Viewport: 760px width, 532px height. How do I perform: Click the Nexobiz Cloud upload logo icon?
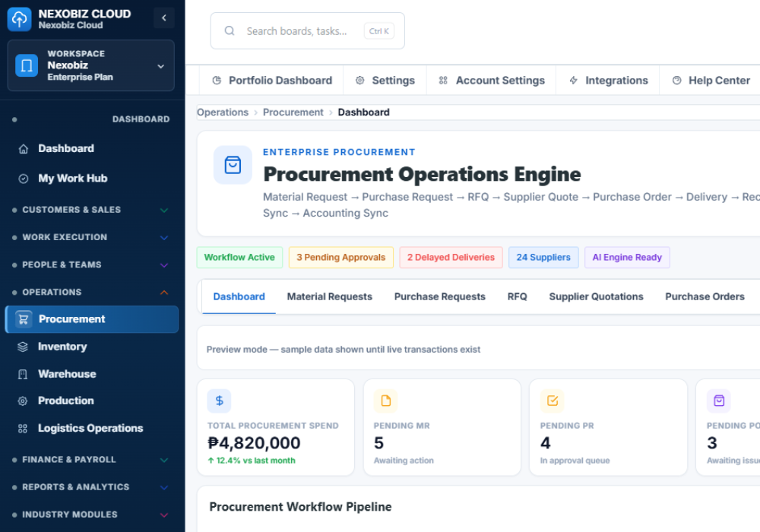point(20,19)
